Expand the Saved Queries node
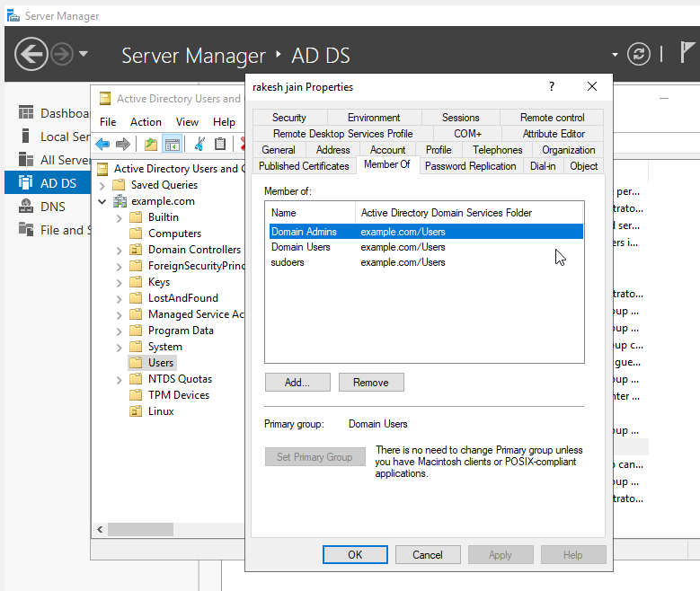 (102, 185)
